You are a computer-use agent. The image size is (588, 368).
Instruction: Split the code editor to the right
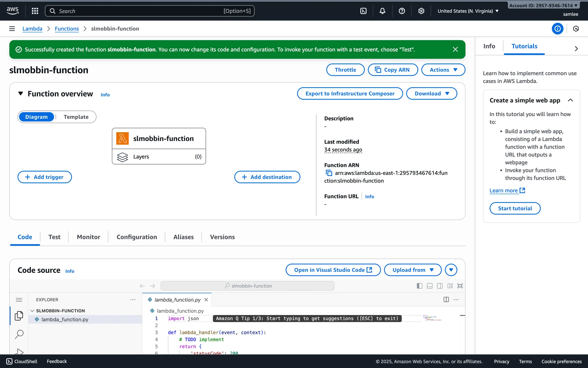[446, 300]
